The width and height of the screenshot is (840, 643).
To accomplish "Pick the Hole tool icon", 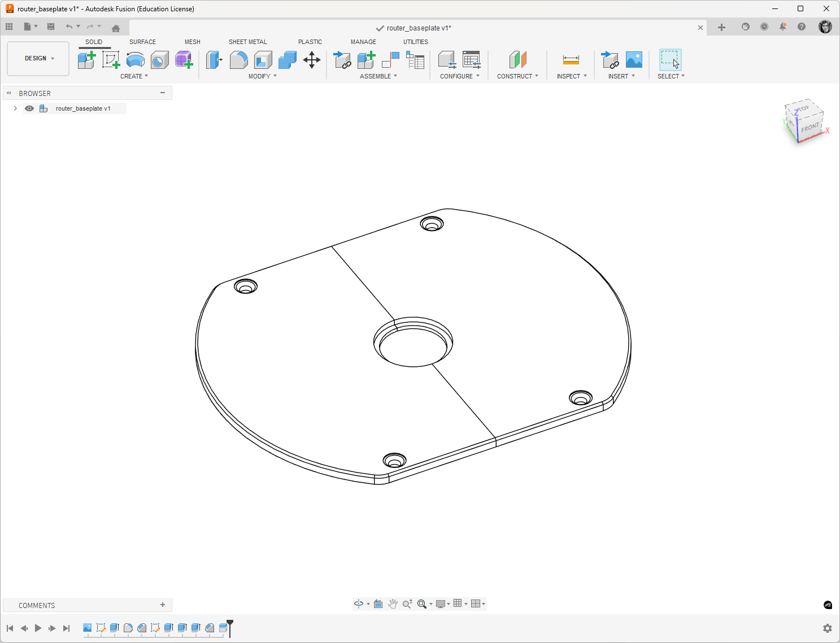I will click(x=159, y=60).
